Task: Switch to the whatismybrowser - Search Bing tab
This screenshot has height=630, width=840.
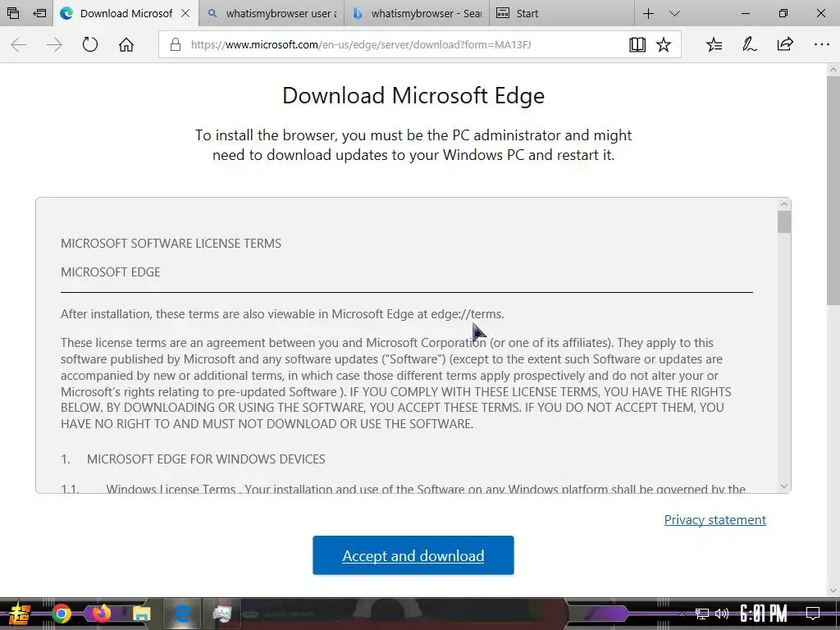Action: (x=416, y=13)
